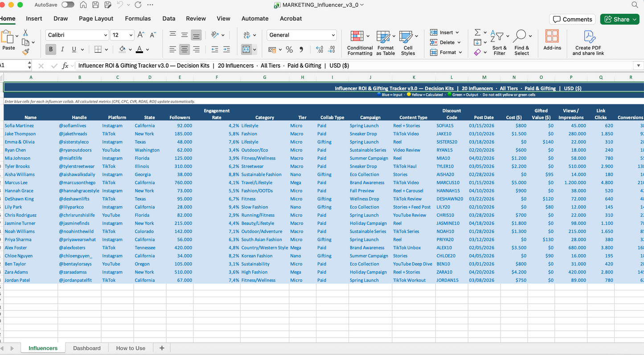Click the Redo arrow icon

click(x=138, y=5)
